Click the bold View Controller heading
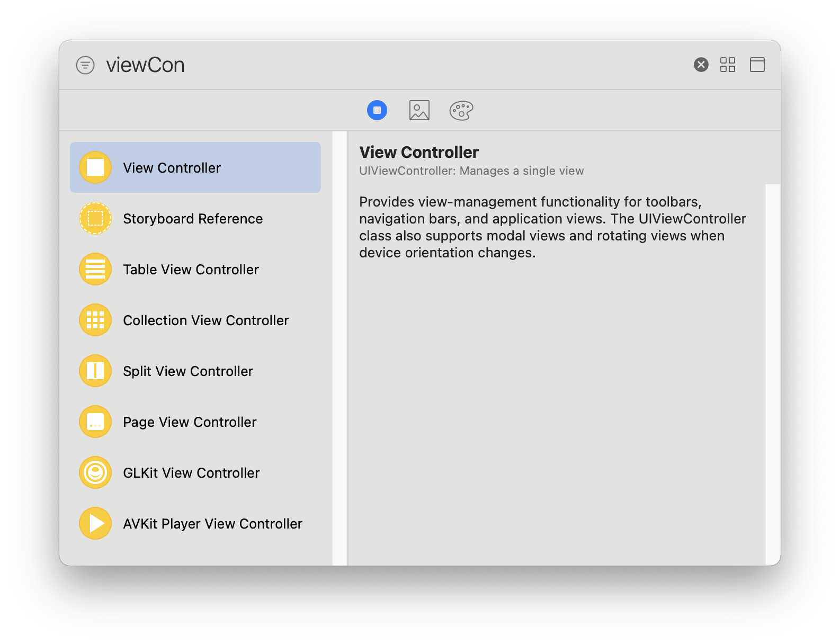 tap(419, 152)
